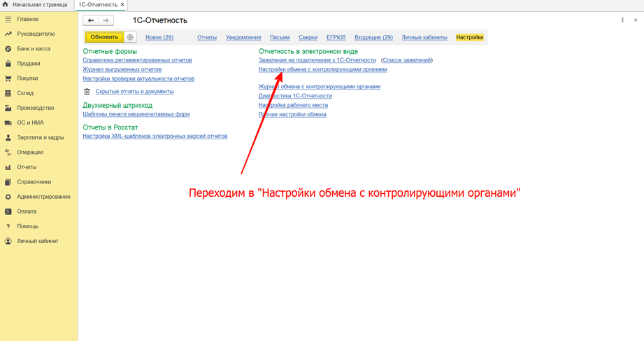Click the Руководителю chart icon in the sidebar
Screen dimensions: 644x341
point(8,34)
